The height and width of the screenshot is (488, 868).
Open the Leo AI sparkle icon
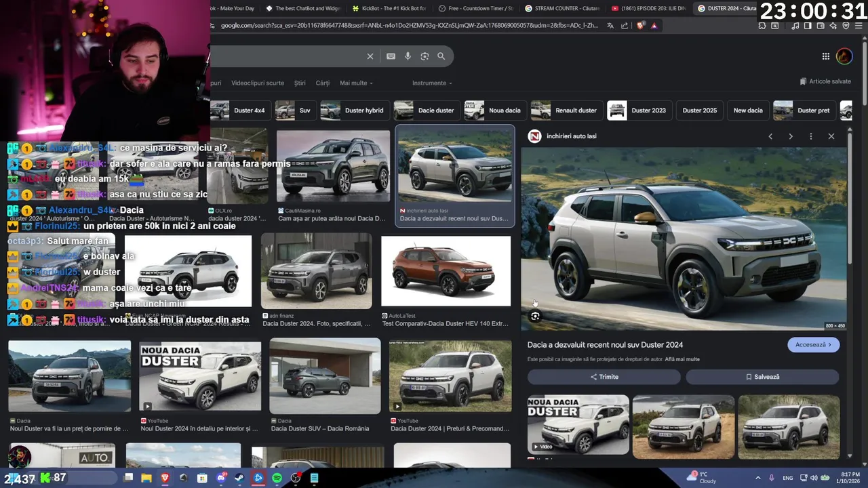[x=833, y=26]
